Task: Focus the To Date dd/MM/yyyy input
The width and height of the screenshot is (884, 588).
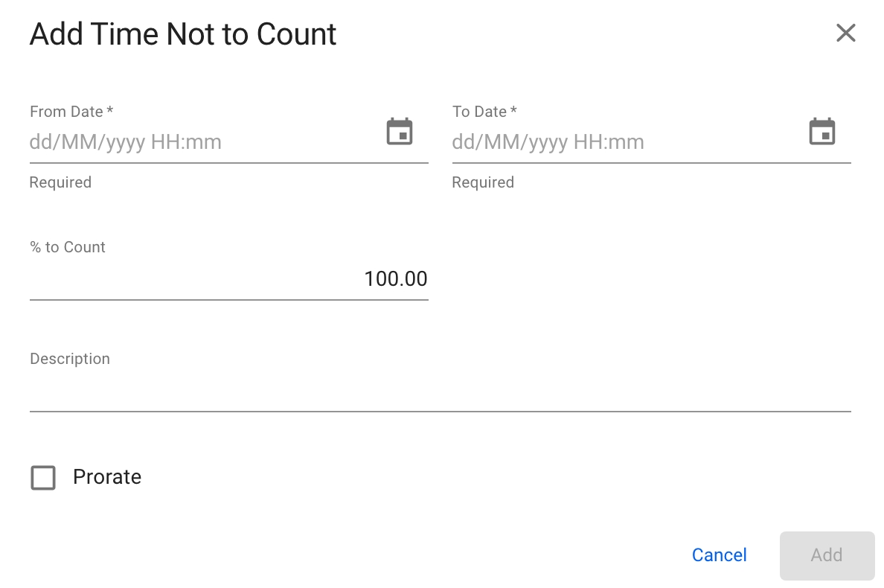Action: click(x=624, y=142)
